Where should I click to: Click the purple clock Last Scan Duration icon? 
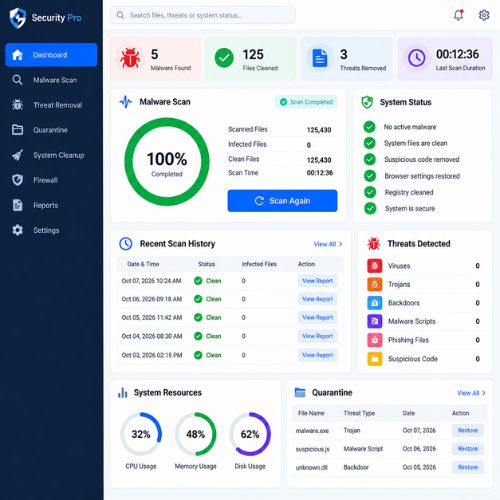(x=417, y=58)
